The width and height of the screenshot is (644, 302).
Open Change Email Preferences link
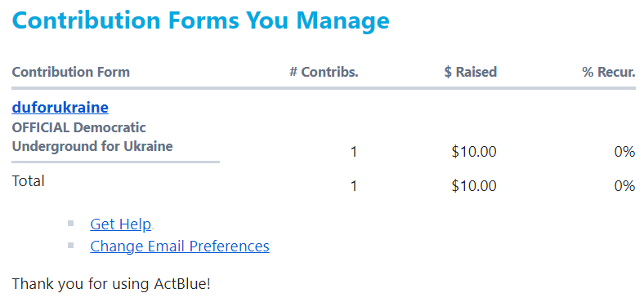180,246
